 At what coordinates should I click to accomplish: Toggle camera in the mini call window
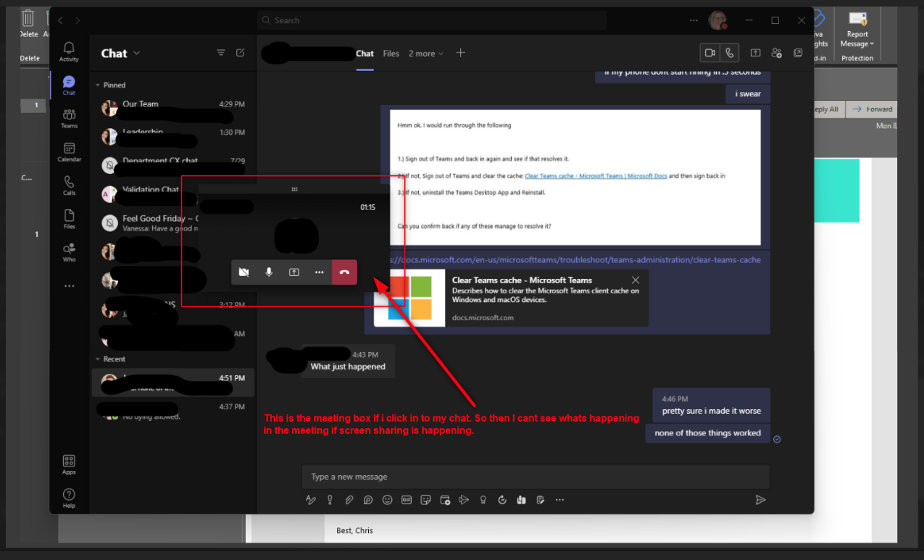244,272
